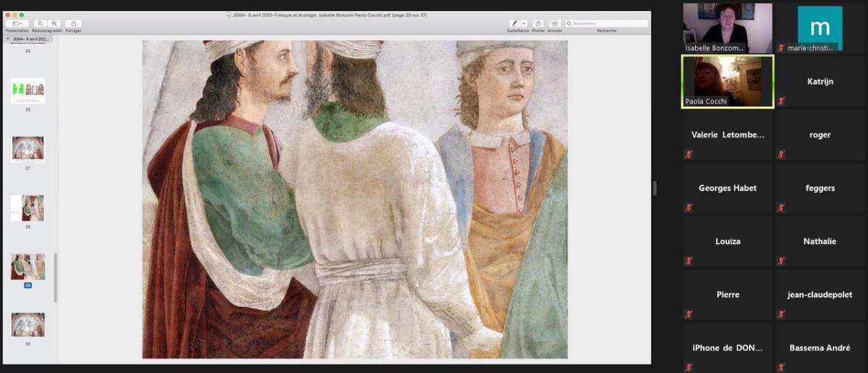The width and height of the screenshot is (868, 373).
Task: Click the zoom in magnifier icon
Action: 54,24
